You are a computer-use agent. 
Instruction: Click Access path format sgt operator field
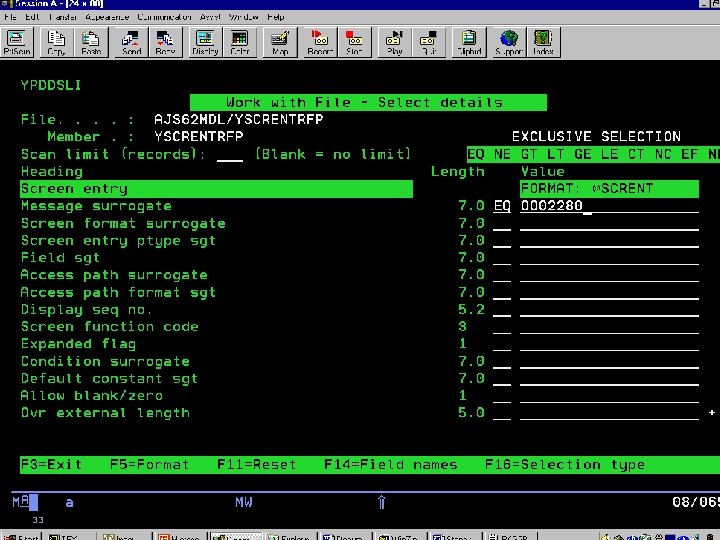coord(502,292)
